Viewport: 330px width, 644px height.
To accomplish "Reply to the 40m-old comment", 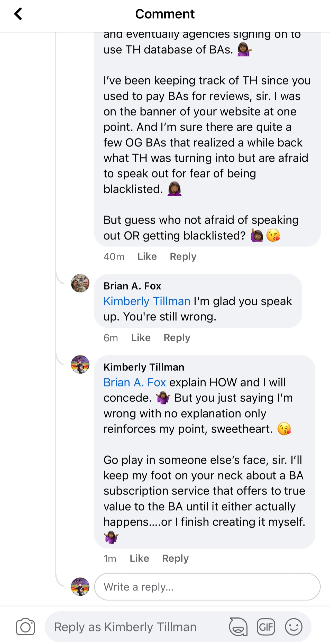I will 183,256.
